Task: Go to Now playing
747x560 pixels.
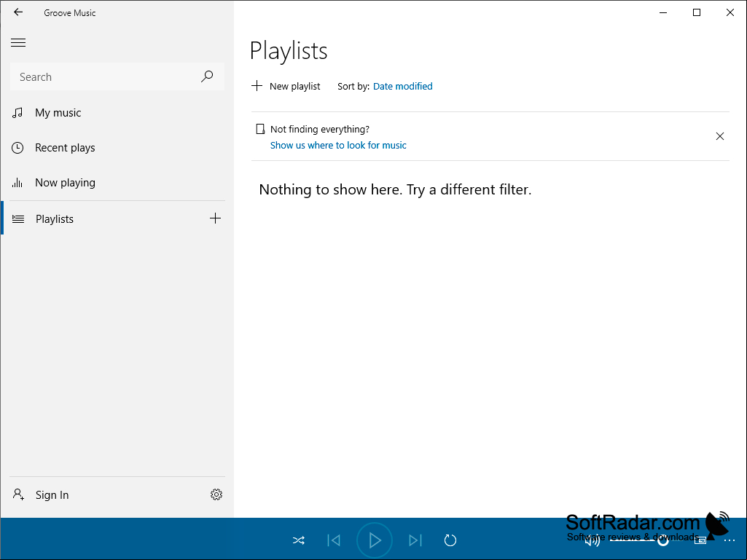Action: click(x=117, y=183)
